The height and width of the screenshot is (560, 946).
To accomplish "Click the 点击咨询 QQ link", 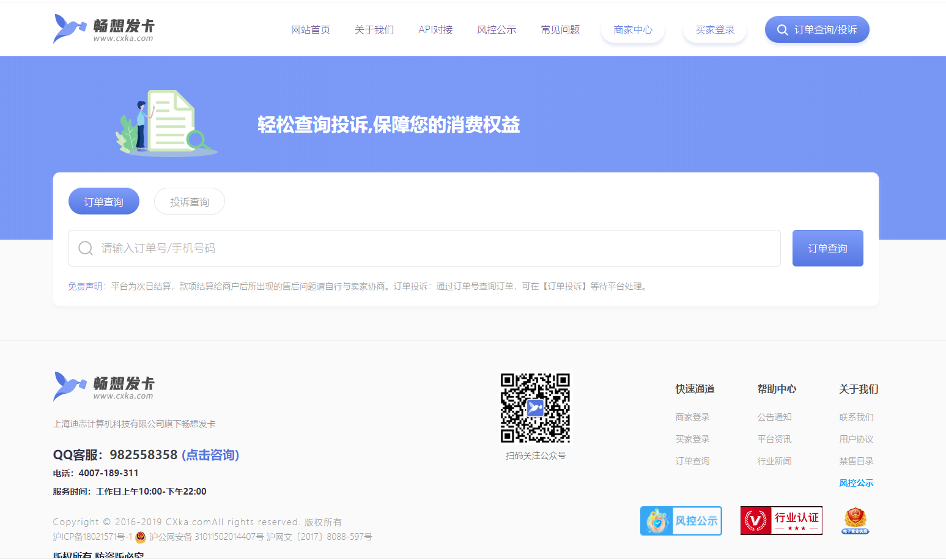I will pos(210,455).
